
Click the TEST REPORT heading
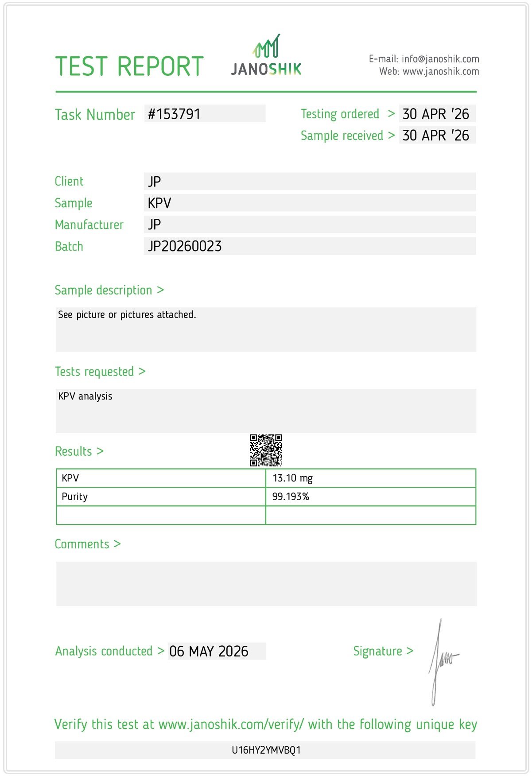point(129,66)
